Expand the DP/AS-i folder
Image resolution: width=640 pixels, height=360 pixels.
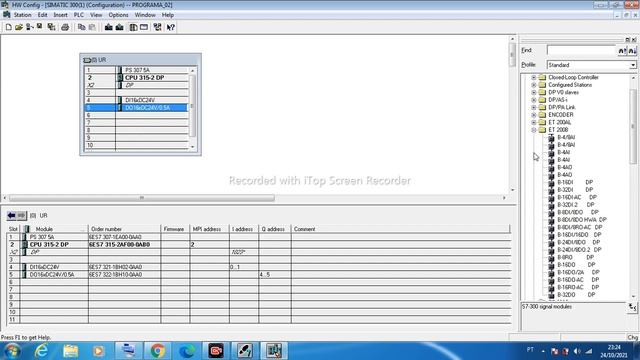coord(533,100)
